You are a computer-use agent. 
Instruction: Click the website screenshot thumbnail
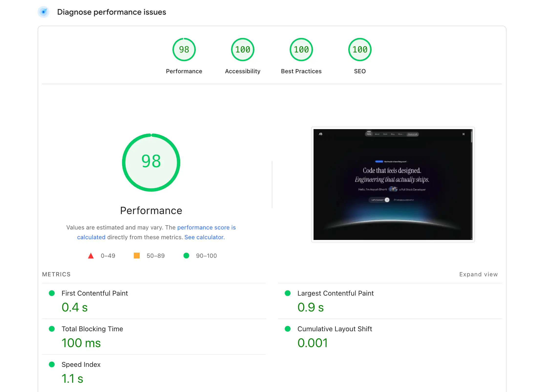tap(393, 184)
